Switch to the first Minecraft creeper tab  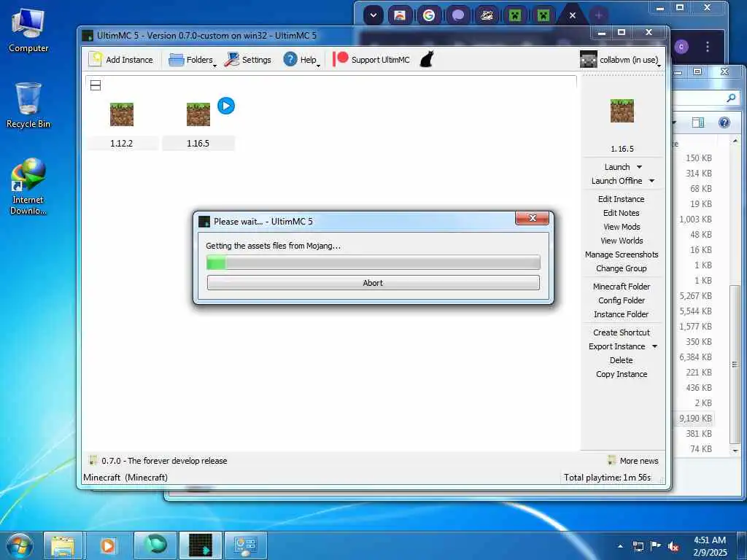click(515, 15)
